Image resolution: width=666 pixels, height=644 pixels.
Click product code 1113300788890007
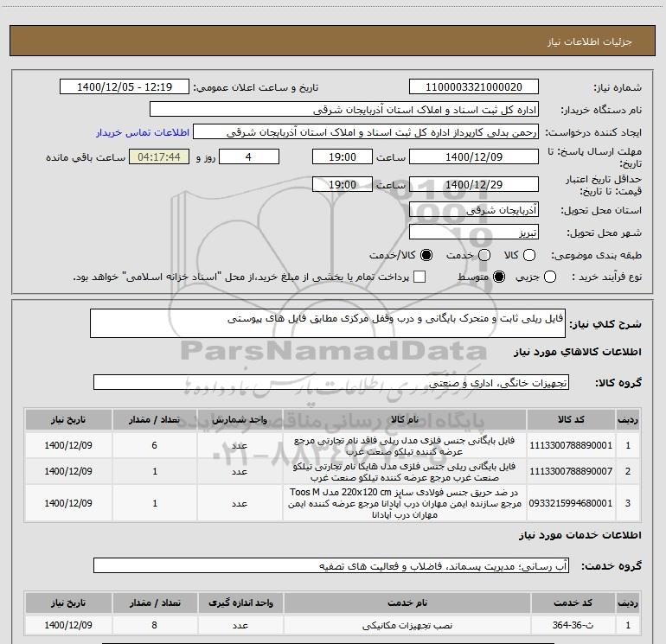[571, 471]
